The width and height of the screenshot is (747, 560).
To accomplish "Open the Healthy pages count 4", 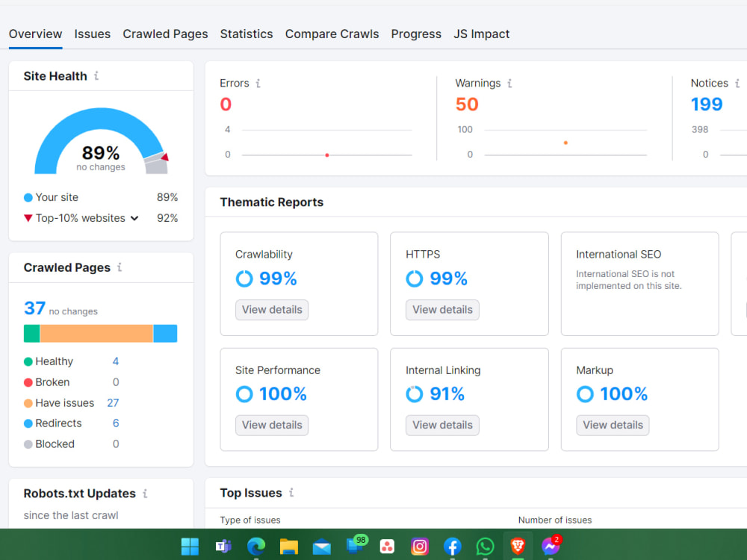I will [x=116, y=361].
